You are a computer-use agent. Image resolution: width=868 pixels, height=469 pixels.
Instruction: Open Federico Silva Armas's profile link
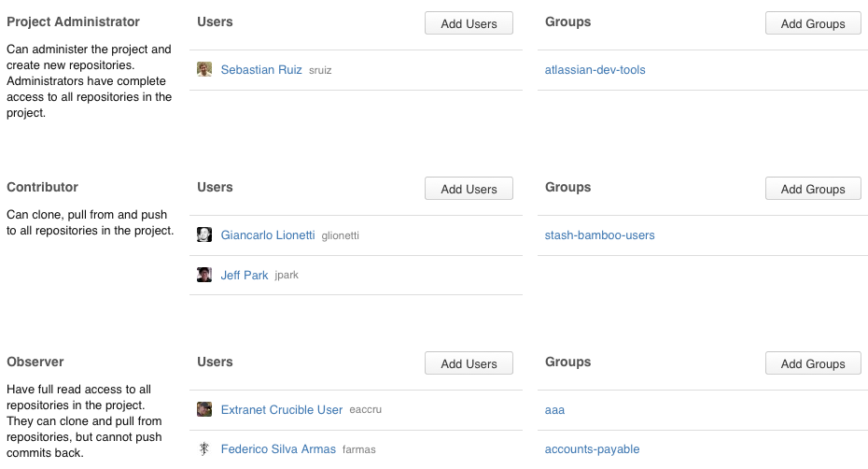[x=278, y=449]
